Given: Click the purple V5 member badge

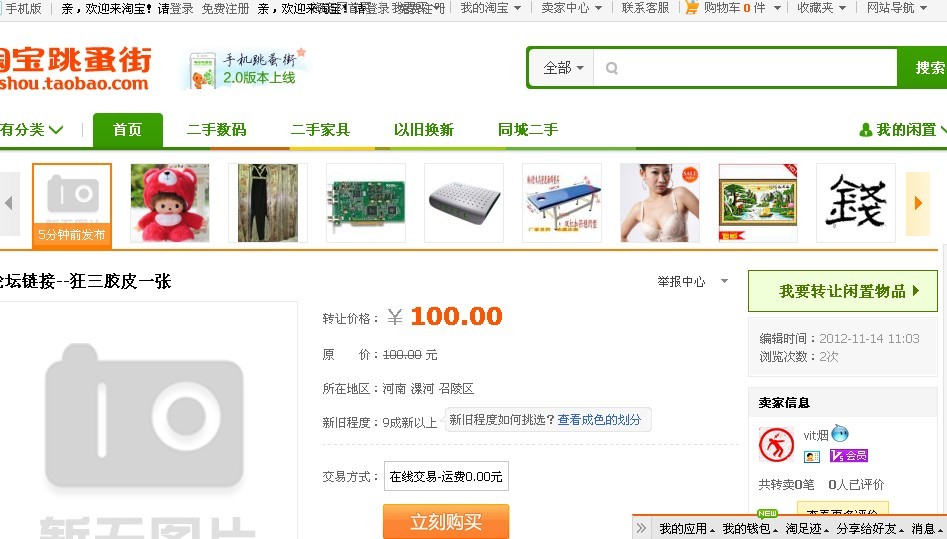Looking at the screenshot, I should pyautogui.click(x=849, y=456).
